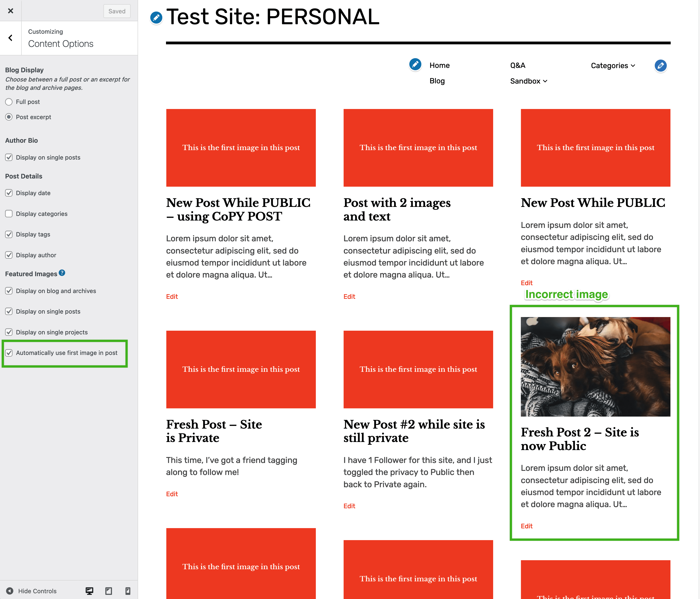Click the site title edit pencil icon
This screenshot has height=599, width=700.
tap(156, 18)
